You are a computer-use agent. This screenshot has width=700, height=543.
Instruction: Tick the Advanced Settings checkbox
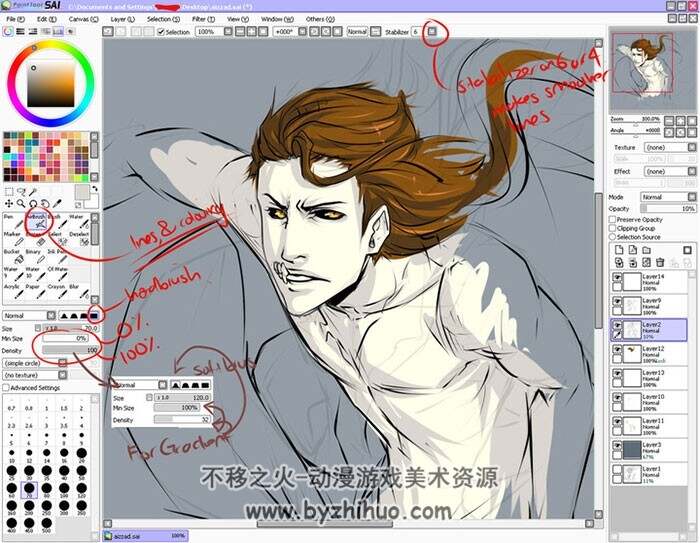click(6, 388)
